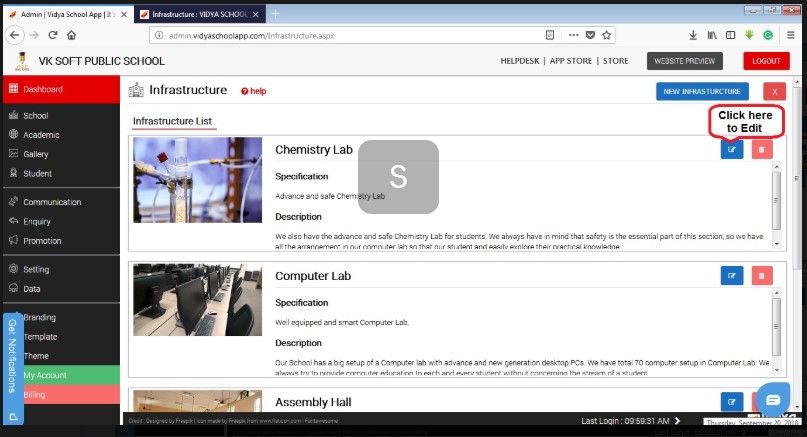Click the Logout button
Image resolution: width=807 pixels, height=437 pixels.
tap(766, 61)
